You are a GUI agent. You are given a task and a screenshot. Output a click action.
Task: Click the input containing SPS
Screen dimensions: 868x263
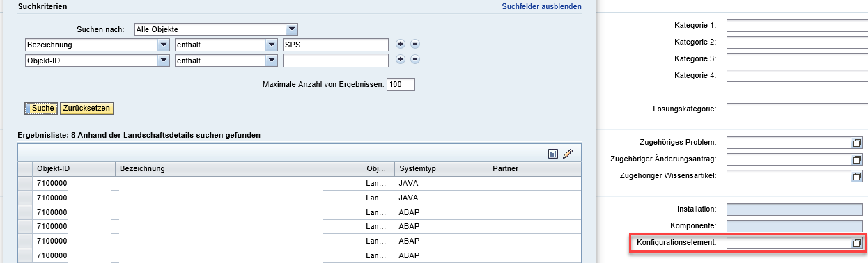coord(335,45)
